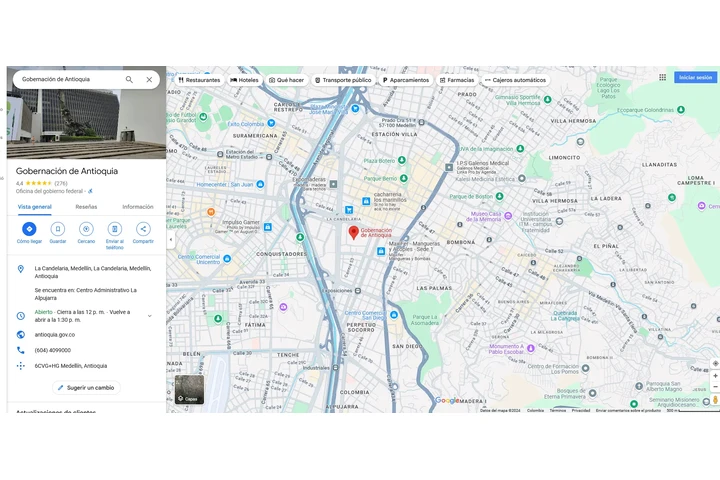Click the Plaza Botero map marker
Viewport: 720px width, 480px height.
(402, 160)
